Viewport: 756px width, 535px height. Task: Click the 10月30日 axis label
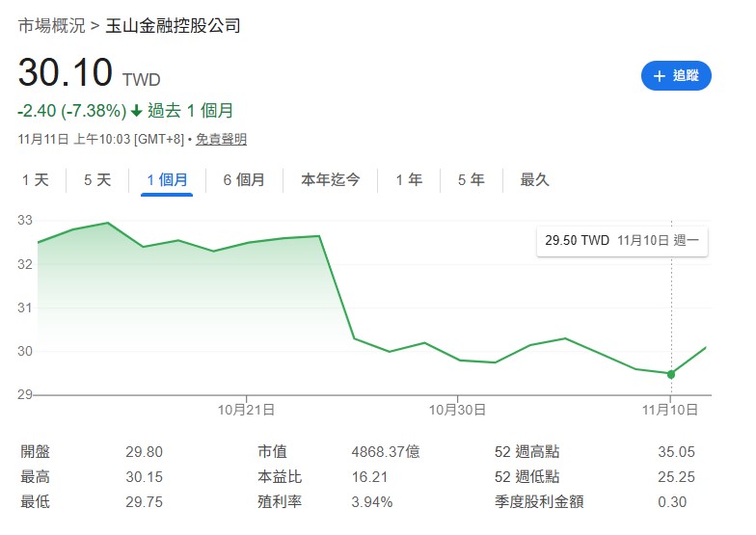click(457, 411)
